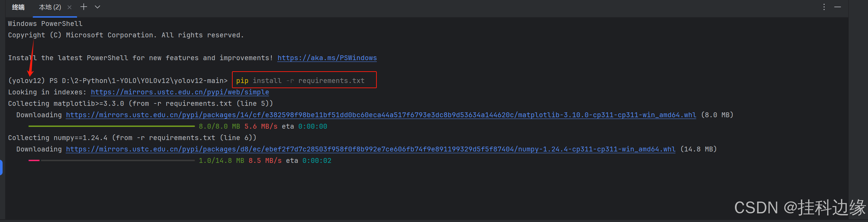Add a new terminal session with plus icon

[x=84, y=7]
